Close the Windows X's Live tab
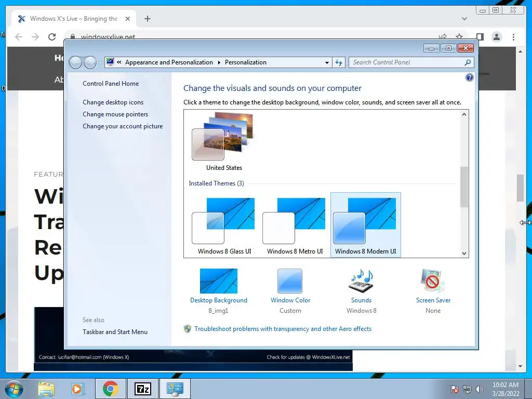 (x=128, y=19)
